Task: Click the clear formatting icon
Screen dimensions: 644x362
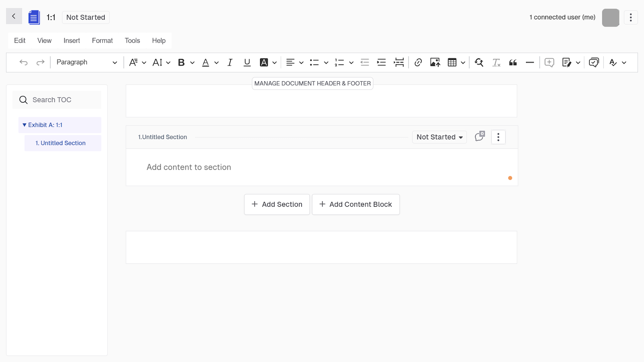Action: pyautogui.click(x=496, y=62)
